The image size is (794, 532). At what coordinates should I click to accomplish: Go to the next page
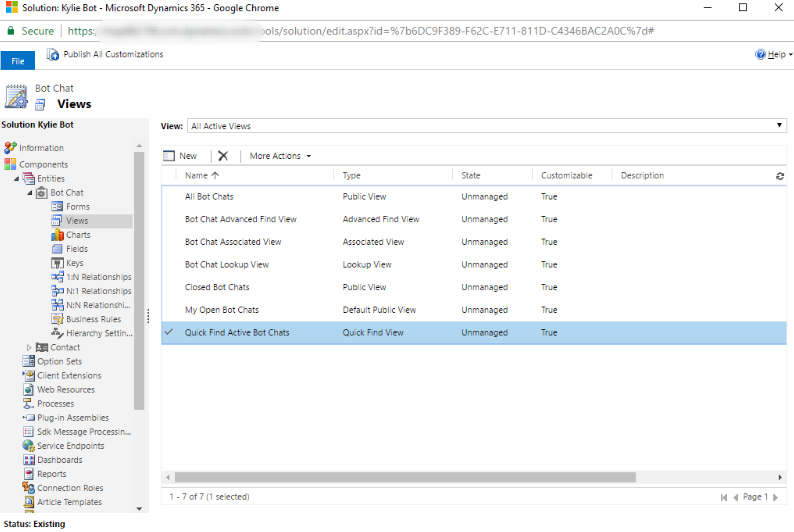(x=775, y=498)
